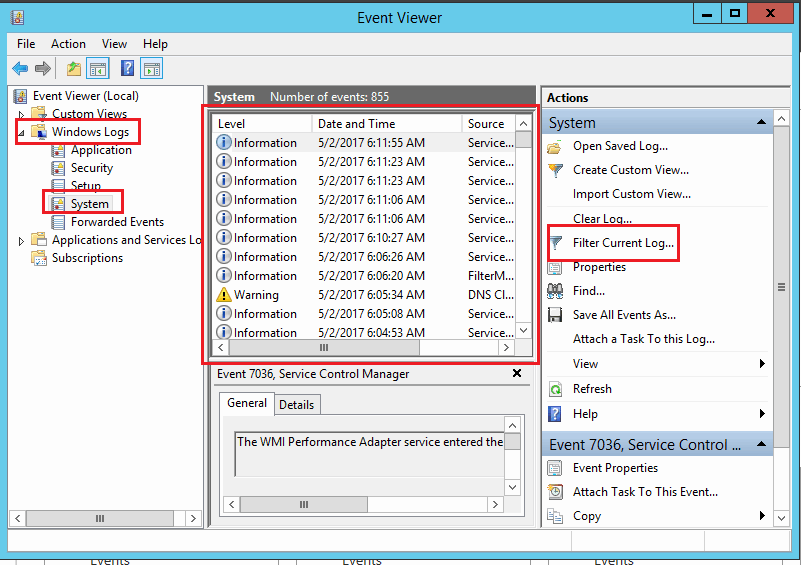This screenshot has height=565, width=801.
Task: Select the Setup log in tree
Action: coord(86,186)
